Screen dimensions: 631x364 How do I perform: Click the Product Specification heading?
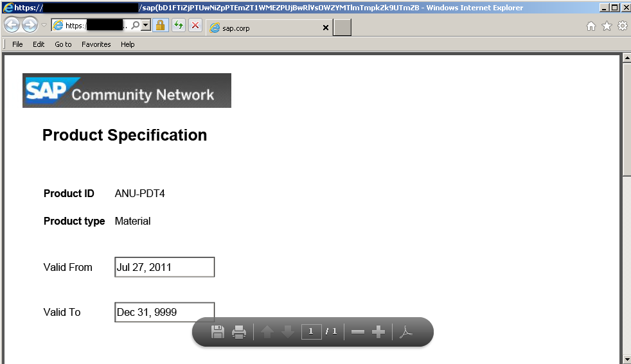[125, 135]
